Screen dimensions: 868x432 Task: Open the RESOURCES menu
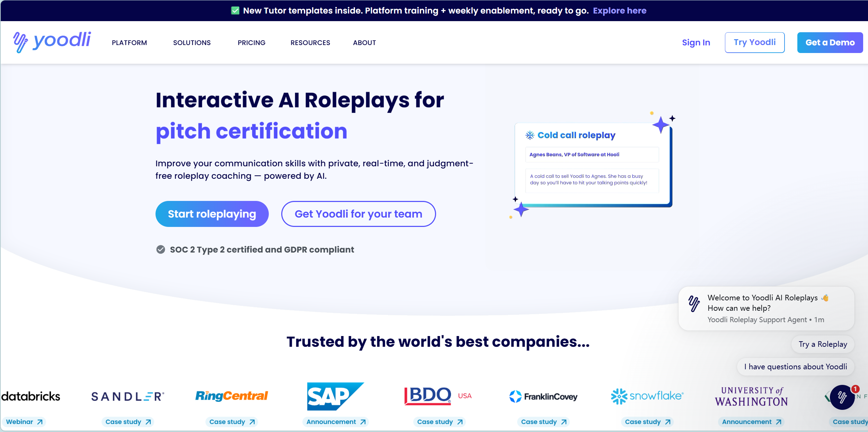pos(310,43)
